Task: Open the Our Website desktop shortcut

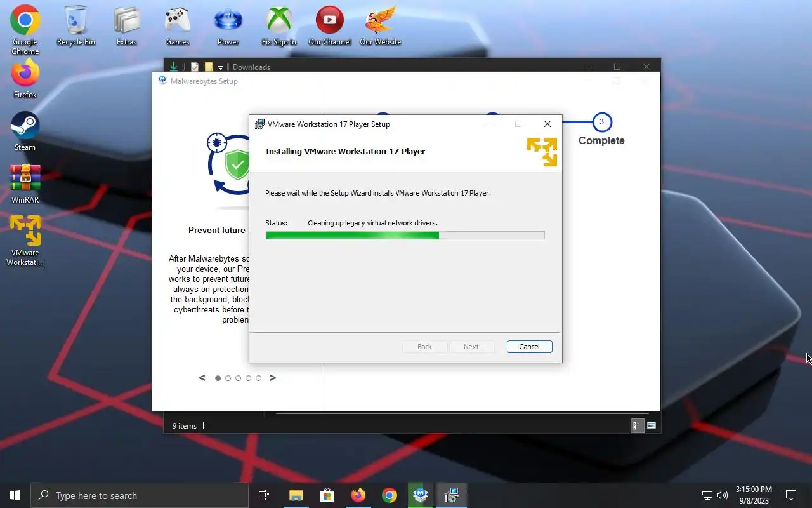Action: click(x=380, y=27)
